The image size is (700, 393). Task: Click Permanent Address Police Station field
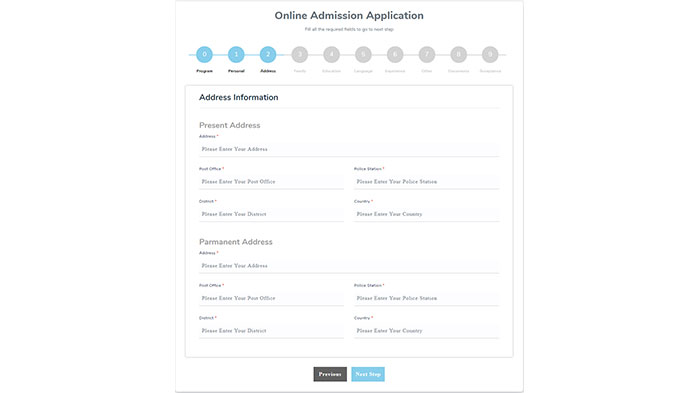point(426,298)
